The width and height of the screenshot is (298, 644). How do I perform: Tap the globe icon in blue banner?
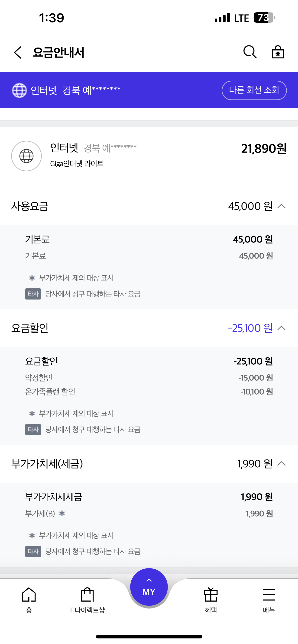(x=19, y=90)
